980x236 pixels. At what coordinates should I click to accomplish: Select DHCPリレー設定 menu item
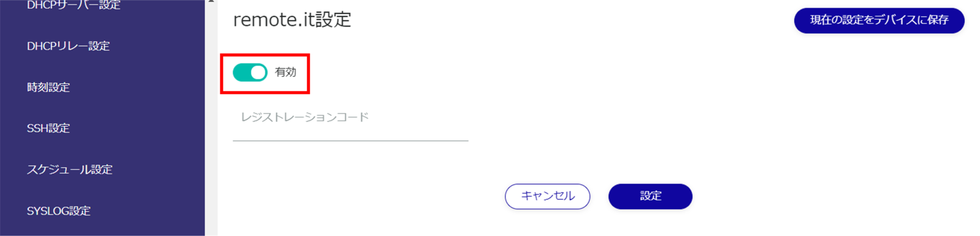click(x=68, y=46)
